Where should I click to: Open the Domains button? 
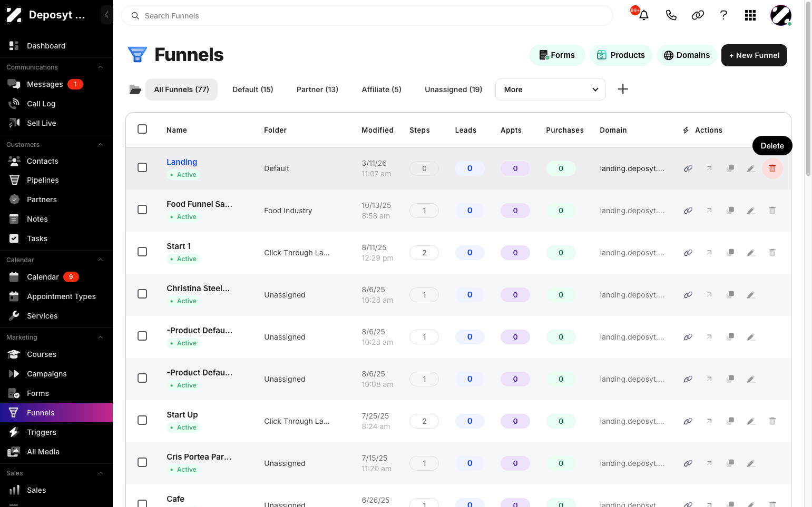click(x=687, y=55)
